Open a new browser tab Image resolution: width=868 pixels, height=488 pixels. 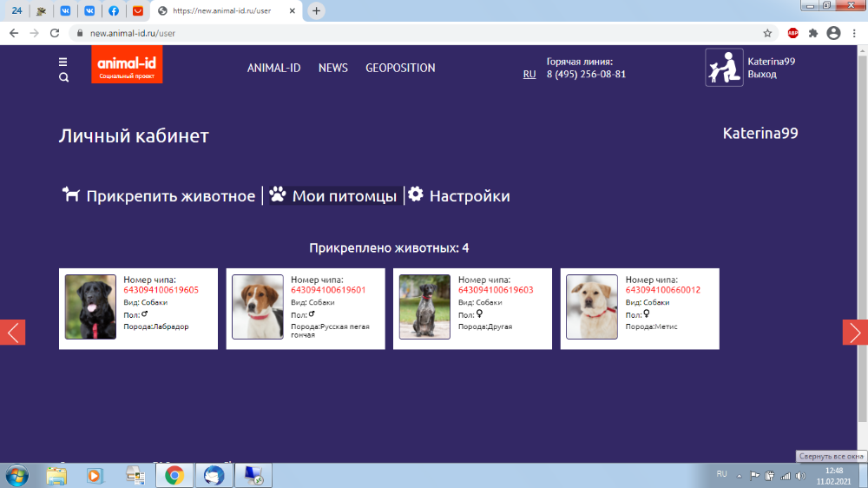[x=317, y=11]
